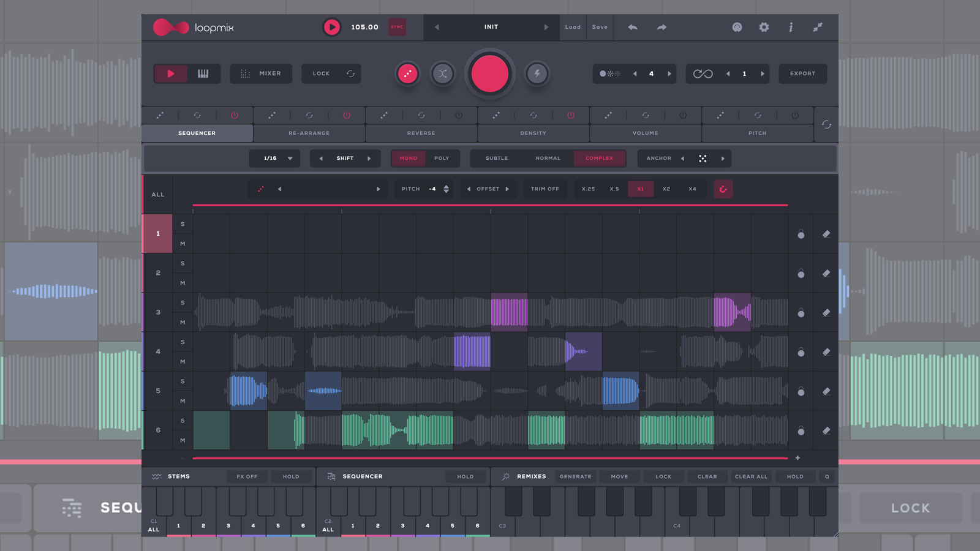Hit the big red remix button

coord(489,73)
